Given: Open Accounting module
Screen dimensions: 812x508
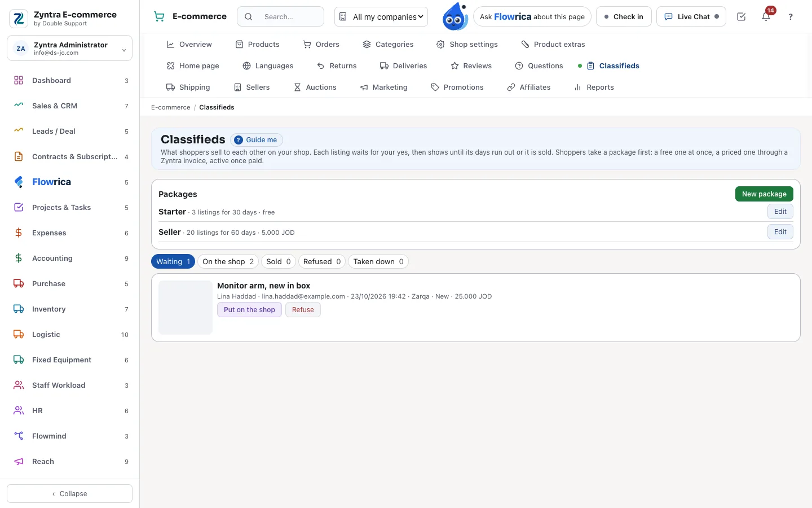Looking at the screenshot, I should coord(70,259).
